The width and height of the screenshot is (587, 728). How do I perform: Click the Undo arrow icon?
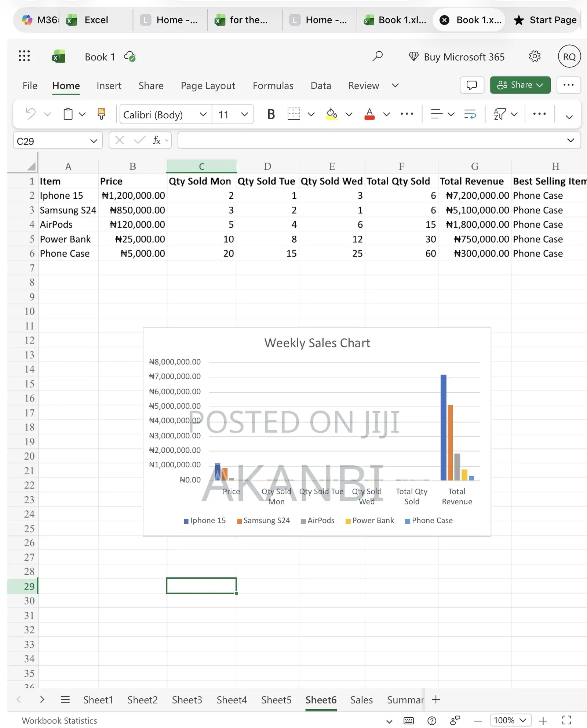[31, 114]
